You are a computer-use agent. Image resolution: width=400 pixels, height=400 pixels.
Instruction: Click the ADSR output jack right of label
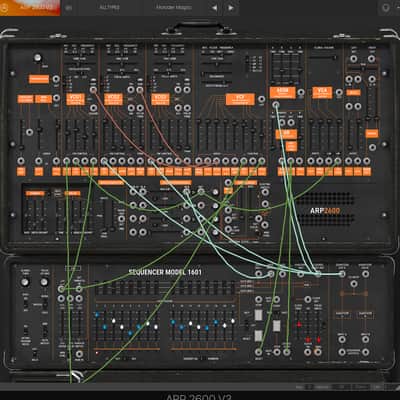[x=301, y=92]
